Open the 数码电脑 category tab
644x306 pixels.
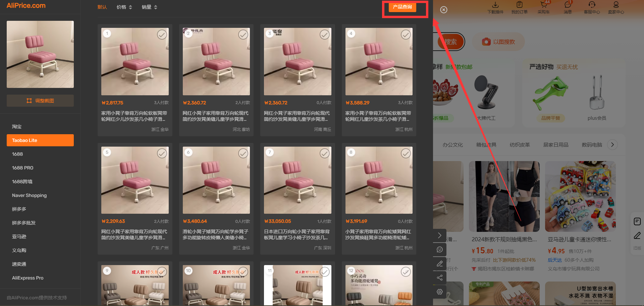coord(592,145)
